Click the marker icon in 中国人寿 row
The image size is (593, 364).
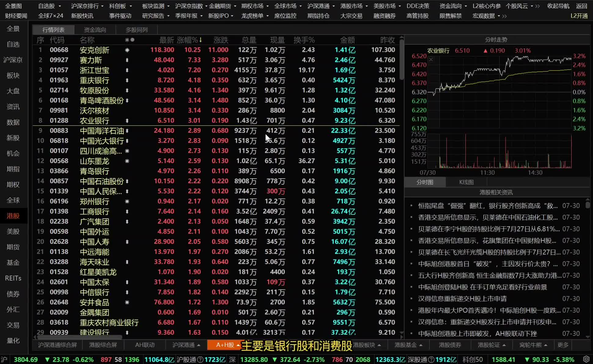point(127,241)
